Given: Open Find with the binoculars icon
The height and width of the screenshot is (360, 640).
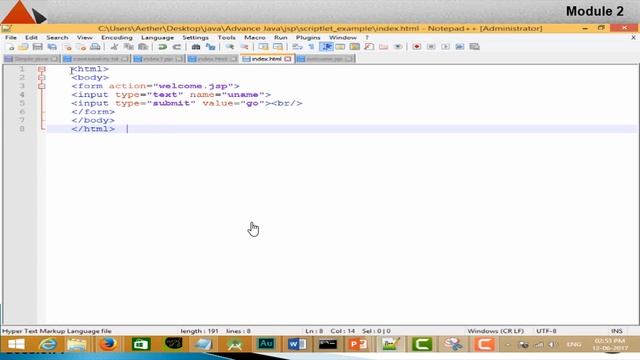Looking at the screenshot, I should click(196, 47).
